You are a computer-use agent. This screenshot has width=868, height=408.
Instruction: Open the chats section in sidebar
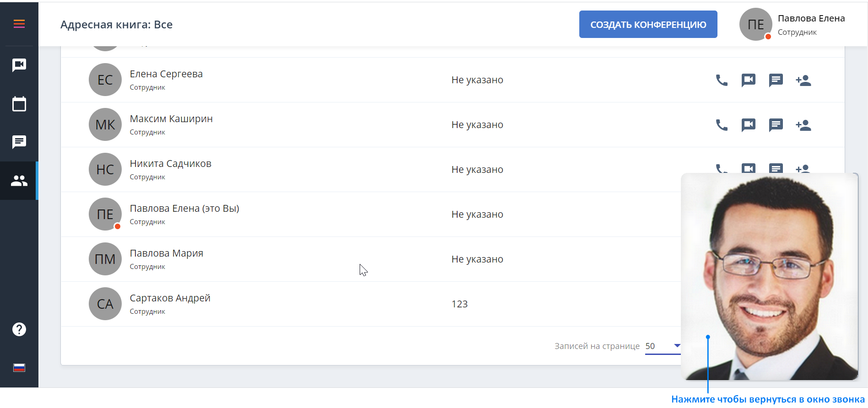(19, 142)
